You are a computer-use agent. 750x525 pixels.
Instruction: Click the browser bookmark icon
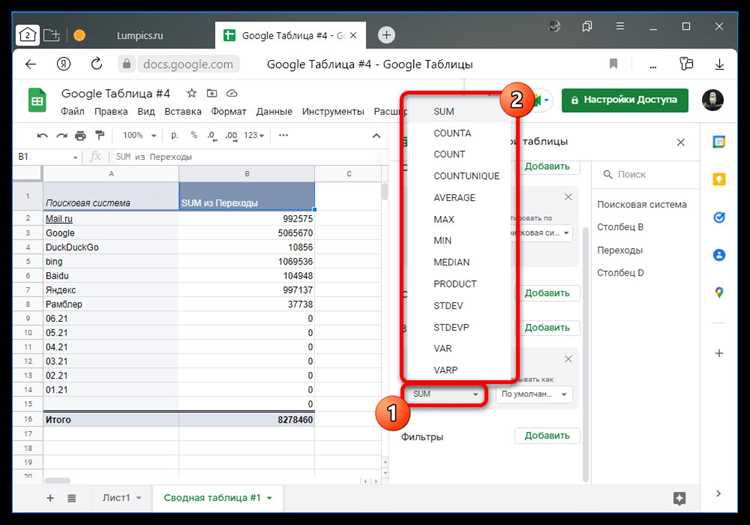[x=613, y=64]
